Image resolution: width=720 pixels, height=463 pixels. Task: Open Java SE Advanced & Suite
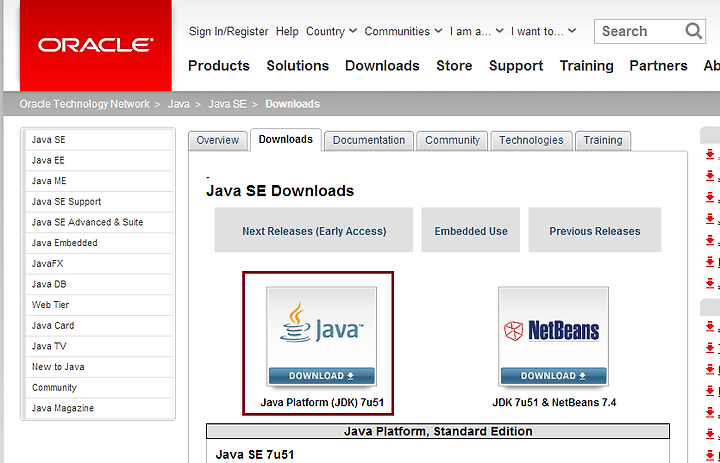click(x=98, y=222)
